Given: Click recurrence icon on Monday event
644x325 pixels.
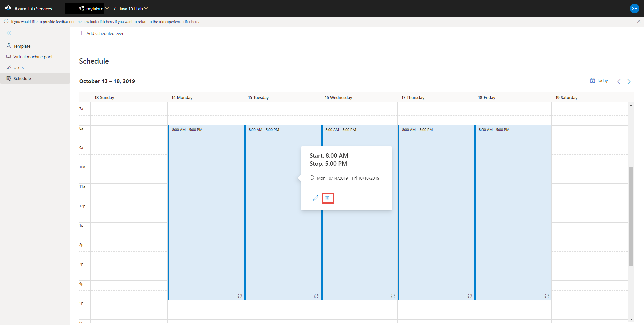Looking at the screenshot, I should click(x=240, y=296).
